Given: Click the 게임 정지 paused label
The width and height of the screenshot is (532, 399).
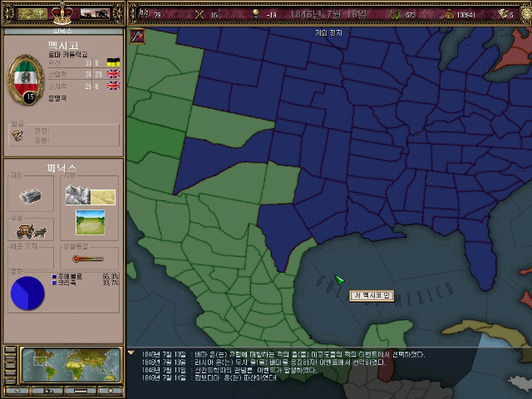Looking at the screenshot, I should pyautogui.click(x=329, y=33).
